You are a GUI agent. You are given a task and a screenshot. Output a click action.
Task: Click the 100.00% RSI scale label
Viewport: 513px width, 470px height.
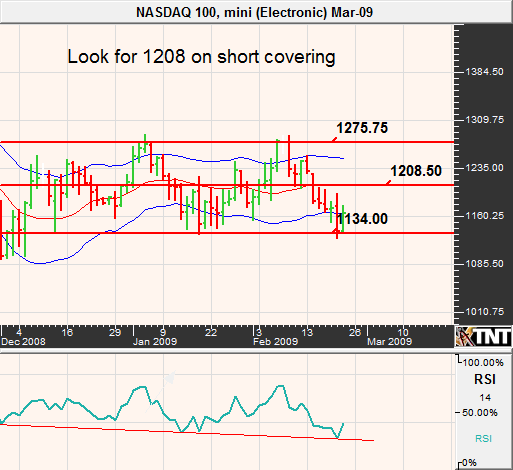tap(483, 363)
